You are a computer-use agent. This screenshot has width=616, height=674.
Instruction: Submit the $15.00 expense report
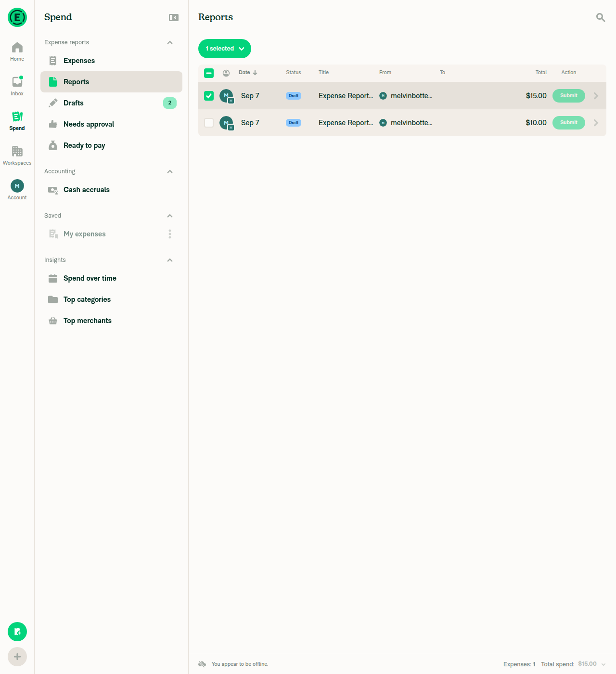(569, 96)
